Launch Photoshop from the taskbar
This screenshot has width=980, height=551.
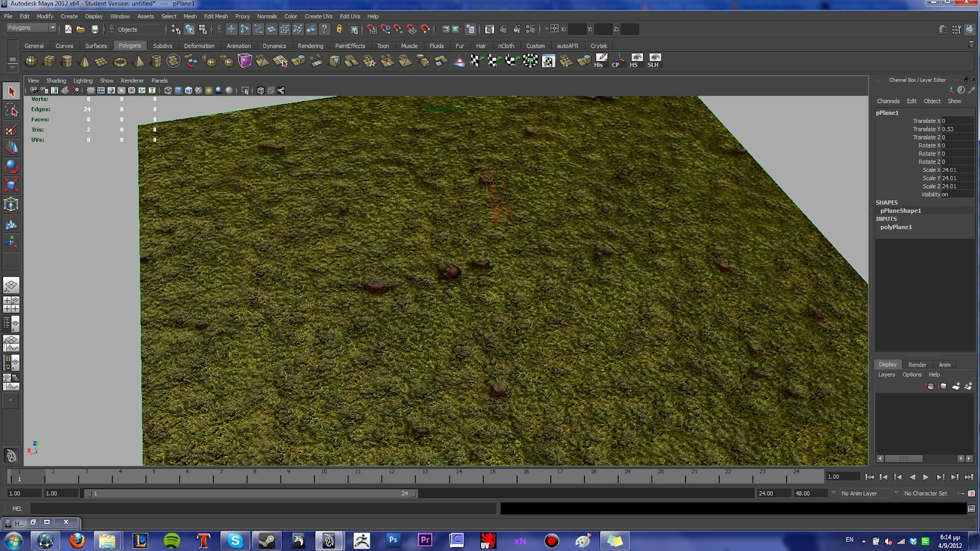(x=392, y=541)
